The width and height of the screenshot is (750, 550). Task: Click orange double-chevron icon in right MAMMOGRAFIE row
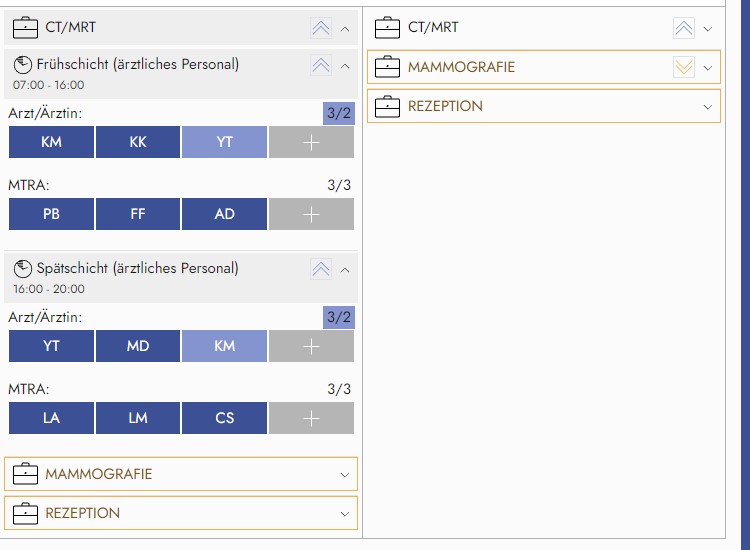[684, 68]
